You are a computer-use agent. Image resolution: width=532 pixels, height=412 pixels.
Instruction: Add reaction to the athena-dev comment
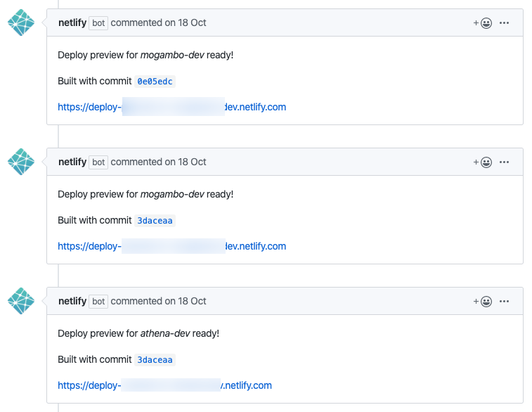point(483,302)
